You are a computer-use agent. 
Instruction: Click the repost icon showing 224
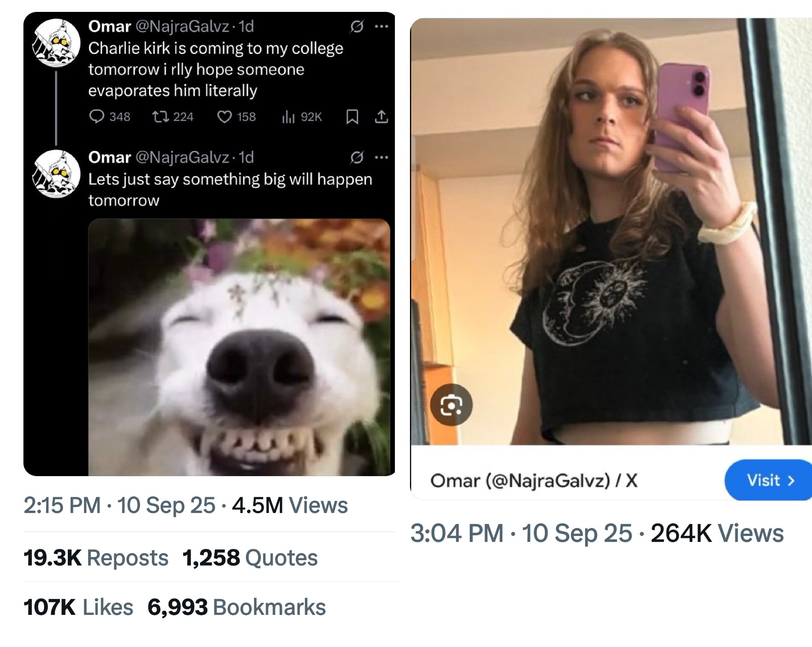pyautogui.click(x=161, y=117)
